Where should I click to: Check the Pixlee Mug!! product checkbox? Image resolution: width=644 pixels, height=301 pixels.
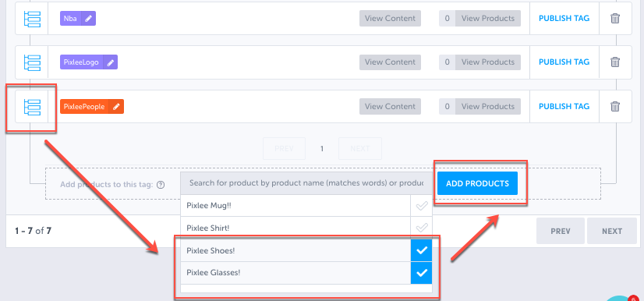point(421,206)
